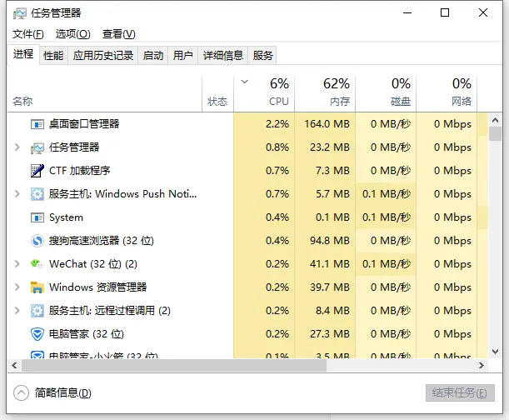The height and width of the screenshot is (420, 509).
Task: Switch to the 服务 tab
Action: coord(262,56)
